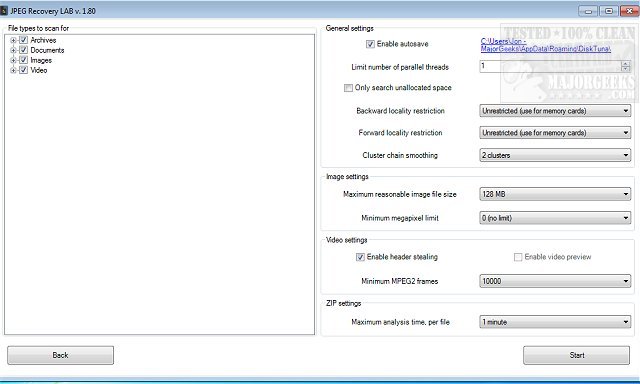The width and height of the screenshot is (640, 384).
Task: Select the Video tree item label
Action: pos(39,70)
